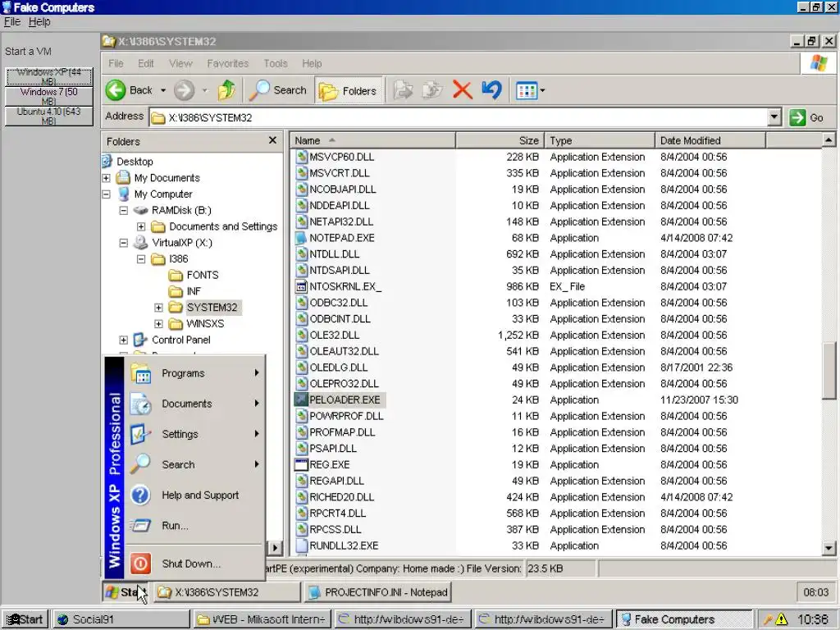Sort files by Size column header
Image resolution: width=840 pixels, height=630 pixels.
point(500,140)
